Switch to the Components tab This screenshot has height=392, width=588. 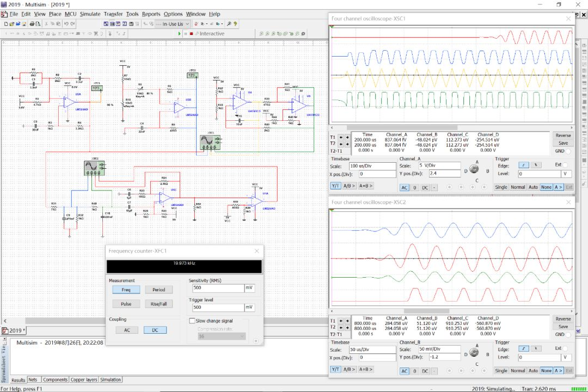click(x=55, y=379)
